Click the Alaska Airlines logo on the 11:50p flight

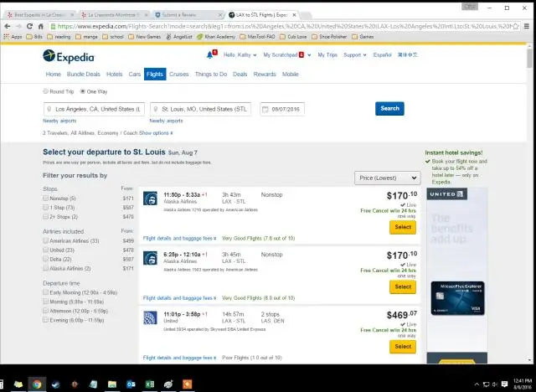[x=150, y=199]
